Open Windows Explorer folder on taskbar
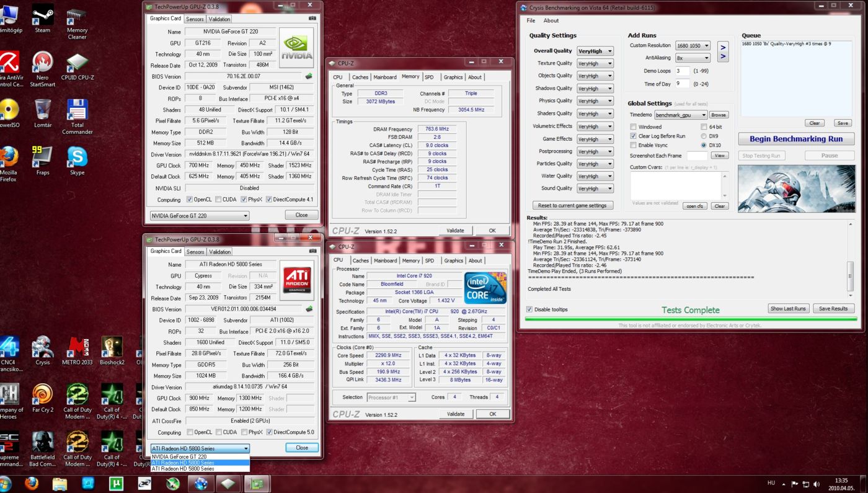 pyautogui.click(x=60, y=483)
